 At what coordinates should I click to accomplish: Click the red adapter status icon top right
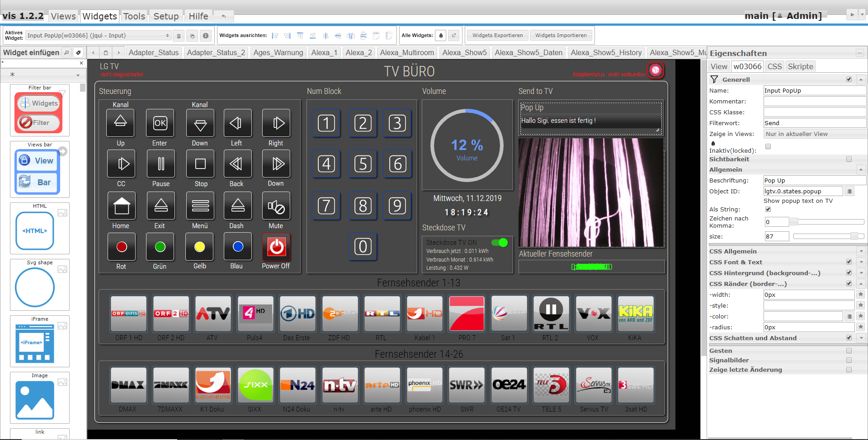pos(656,70)
